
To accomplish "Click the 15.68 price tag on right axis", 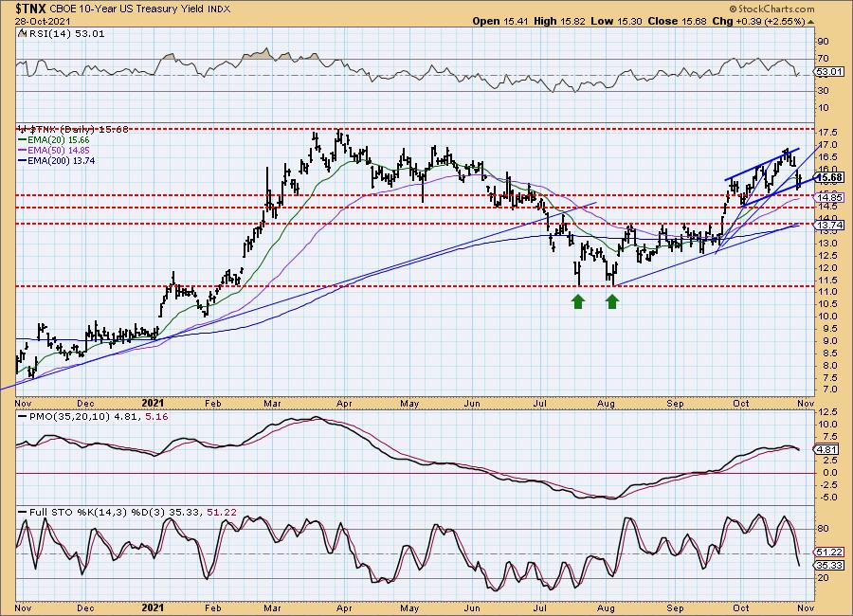I will (x=830, y=177).
